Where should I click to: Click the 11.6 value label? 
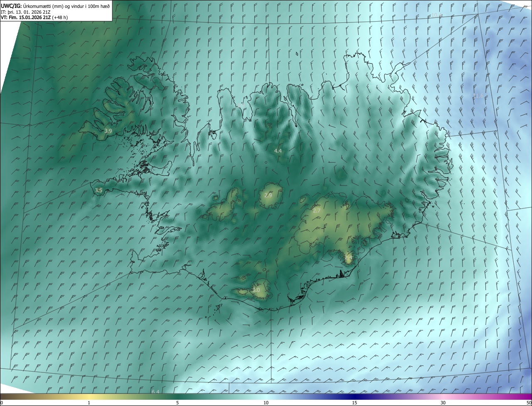coord(478,96)
